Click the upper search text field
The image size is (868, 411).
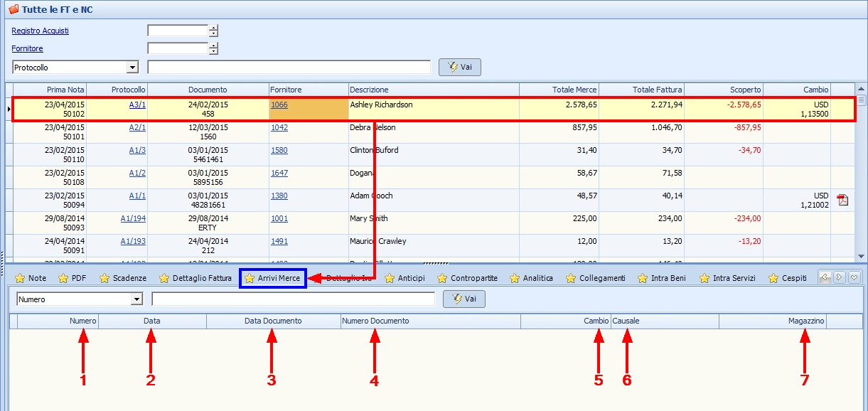(289, 67)
